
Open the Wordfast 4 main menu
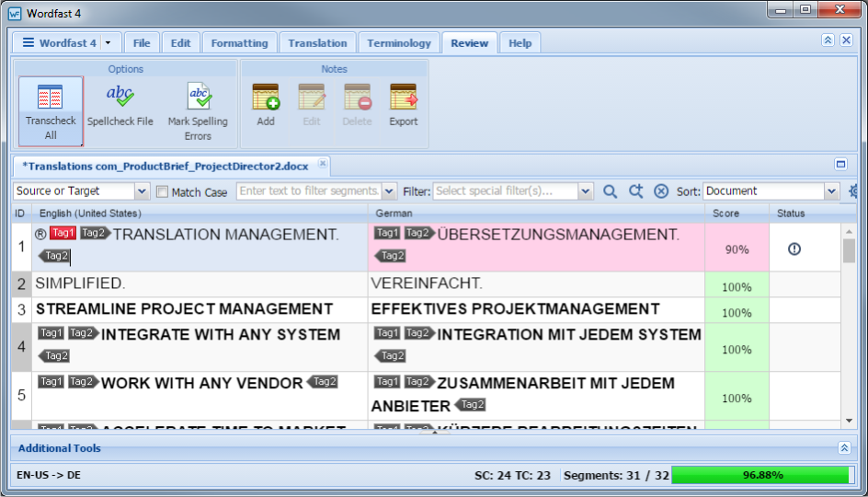coord(59,42)
